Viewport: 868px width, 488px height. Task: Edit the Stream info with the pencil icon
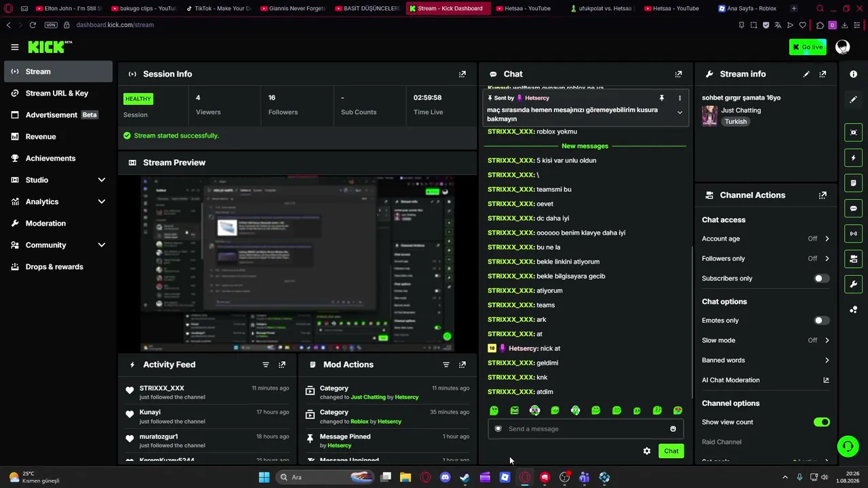pos(806,74)
